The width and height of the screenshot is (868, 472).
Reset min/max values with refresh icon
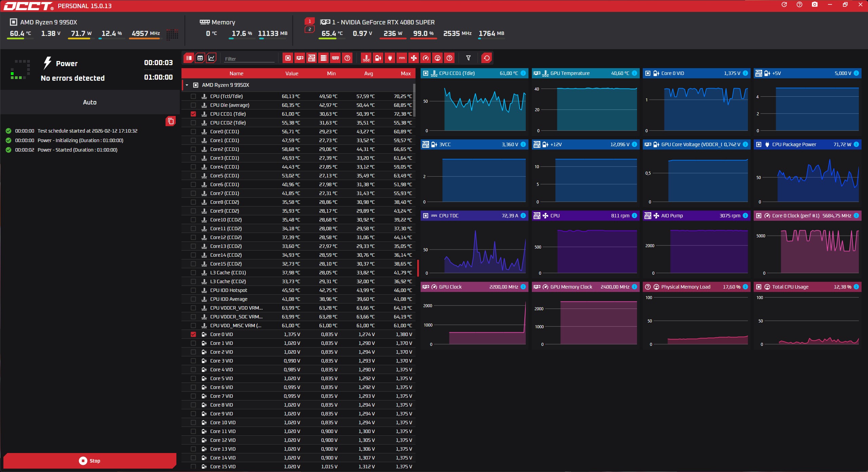coord(486,58)
